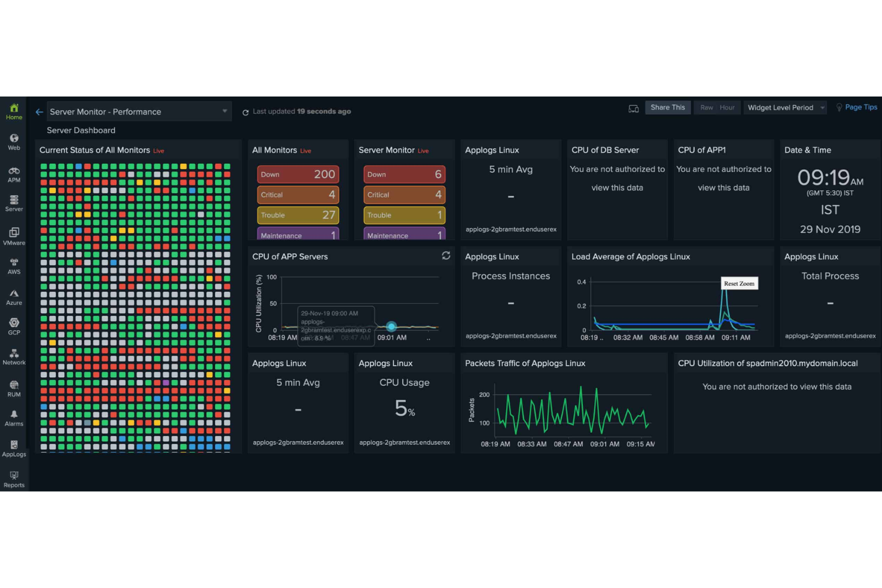Open the AppLogs section
The width and height of the screenshot is (882, 588).
[14, 449]
